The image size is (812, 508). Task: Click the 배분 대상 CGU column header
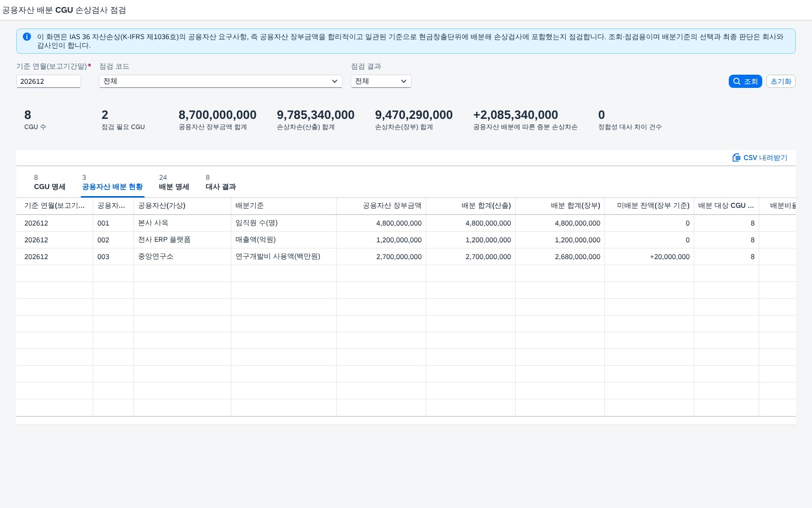pos(727,206)
